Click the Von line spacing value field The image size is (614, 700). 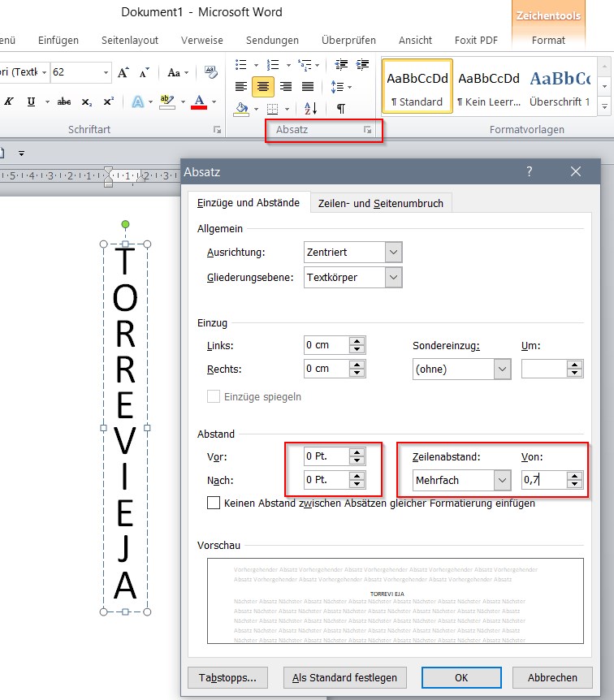click(x=543, y=480)
